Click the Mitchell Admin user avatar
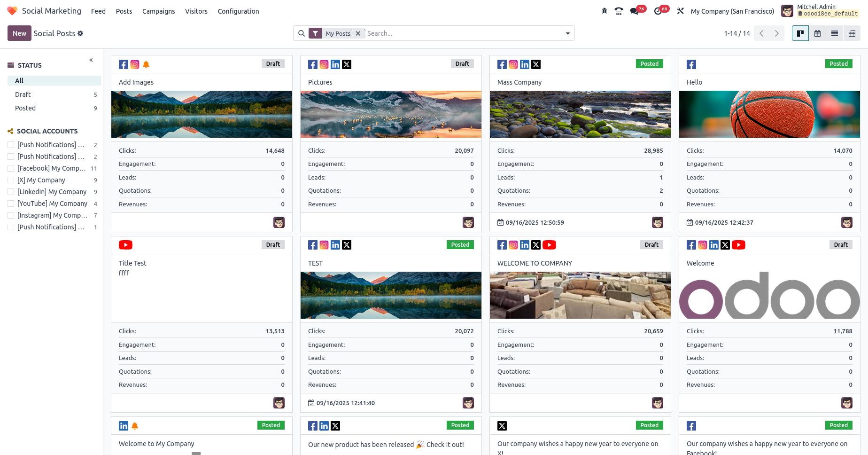 (x=787, y=11)
